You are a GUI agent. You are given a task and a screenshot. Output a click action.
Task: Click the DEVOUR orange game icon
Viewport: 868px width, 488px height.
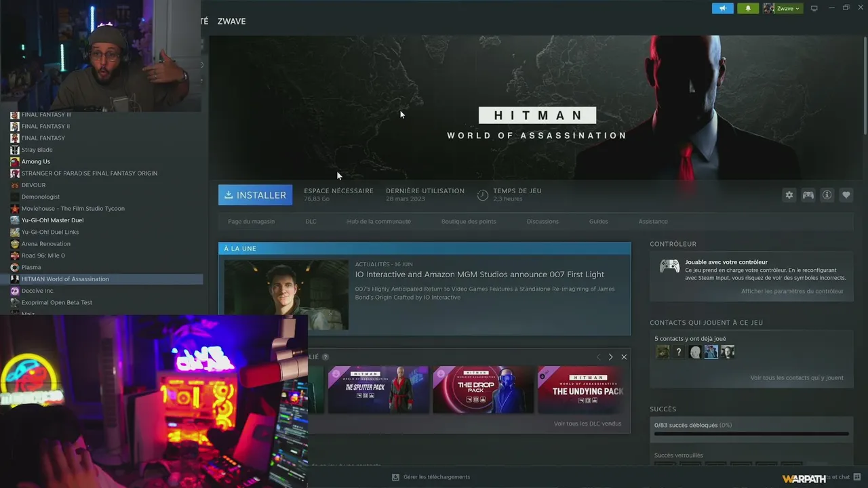[x=15, y=185]
